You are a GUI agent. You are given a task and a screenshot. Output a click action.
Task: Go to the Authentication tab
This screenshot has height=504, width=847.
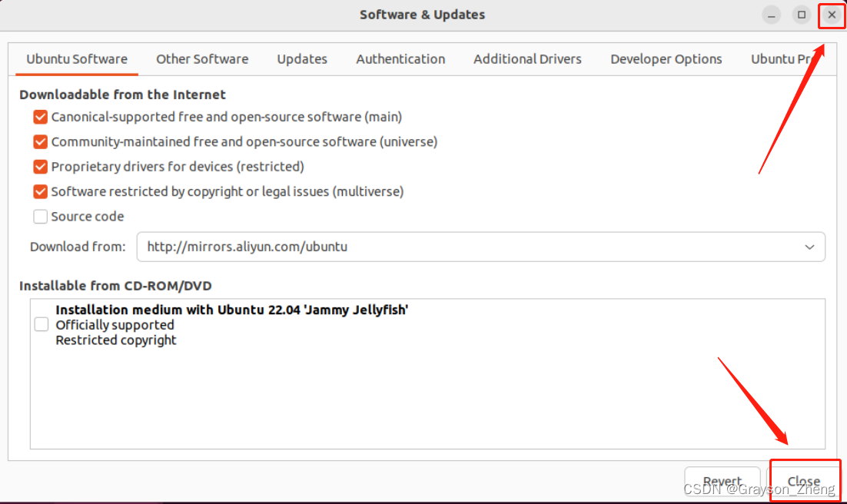click(400, 59)
